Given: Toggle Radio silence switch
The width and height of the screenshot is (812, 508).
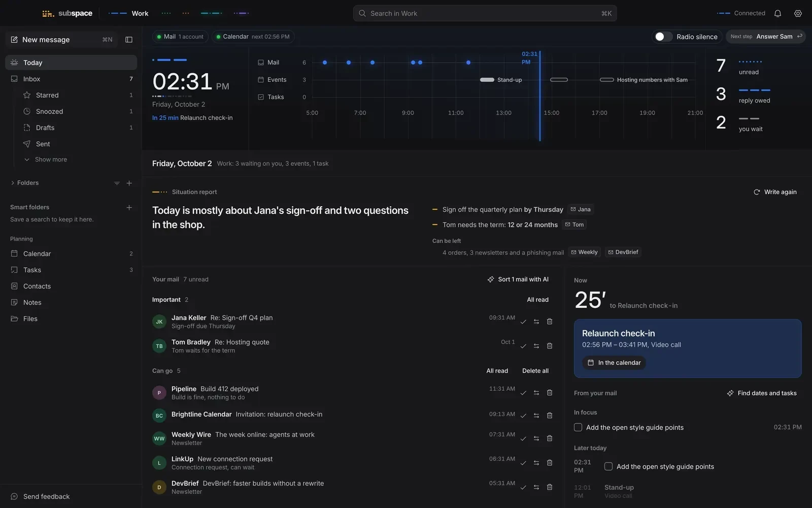Looking at the screenshot, I should [x=663, y=37].
